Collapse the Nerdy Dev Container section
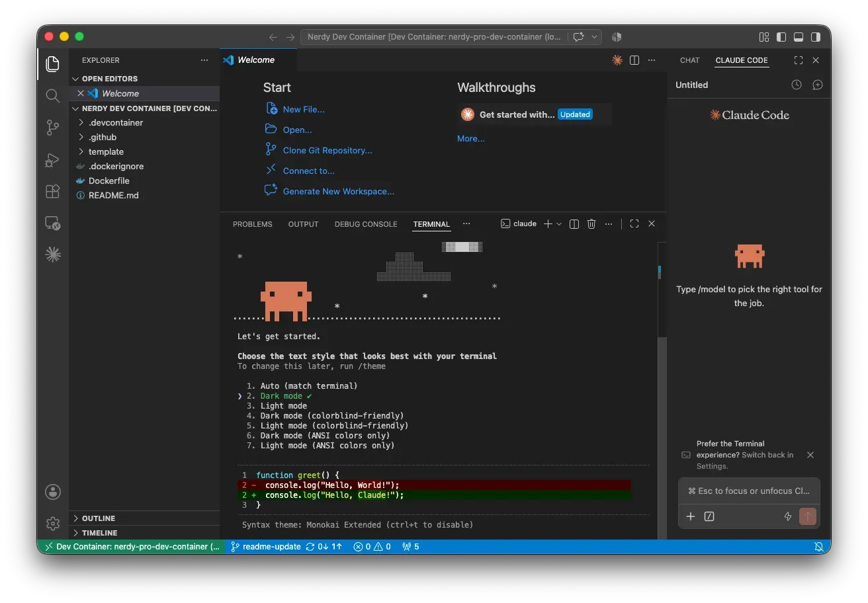Screen dimensions: 868x603 pos(144,108)
